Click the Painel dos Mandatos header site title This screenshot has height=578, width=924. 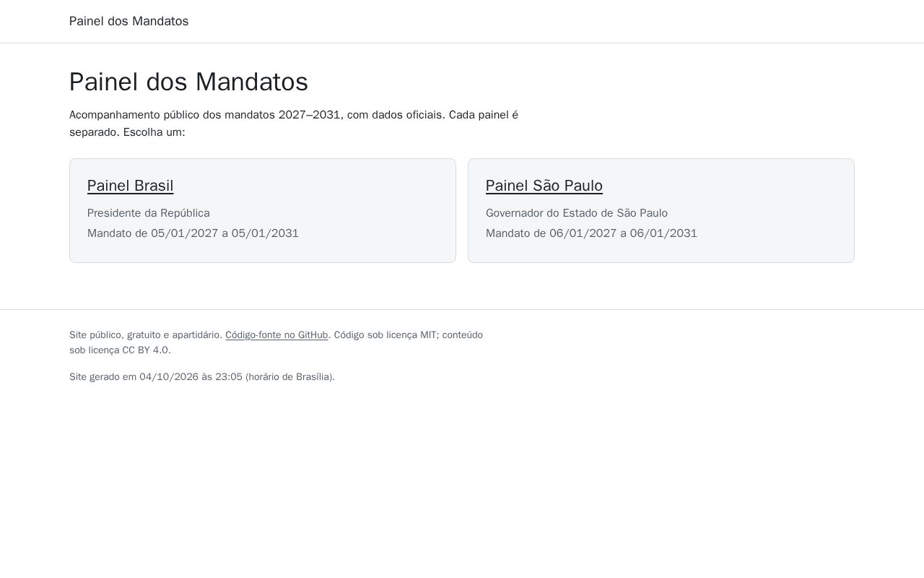[x=128, y=22]
